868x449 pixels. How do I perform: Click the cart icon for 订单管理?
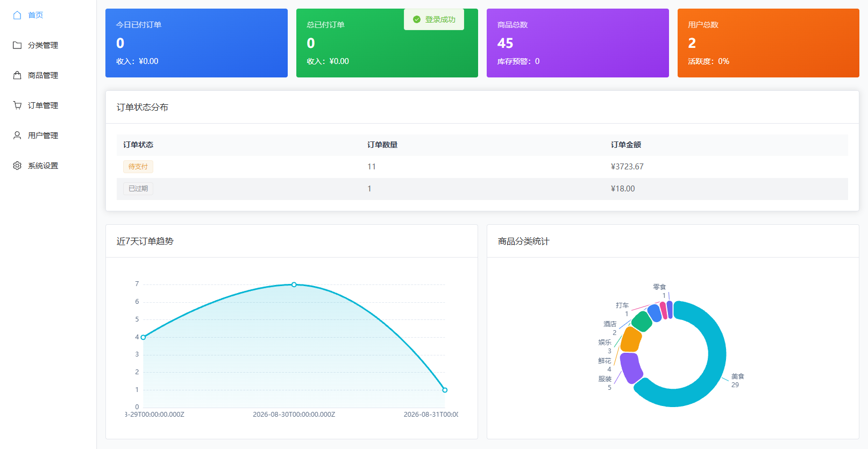tap(17, 105)
